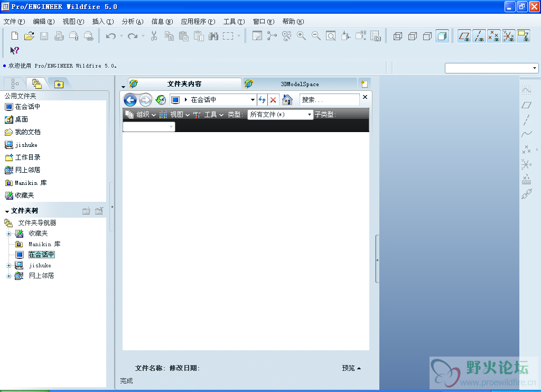The image size is (541, 392).
Task: Click the sketch tool icon in right toolbar
Action: pos(527,90)
